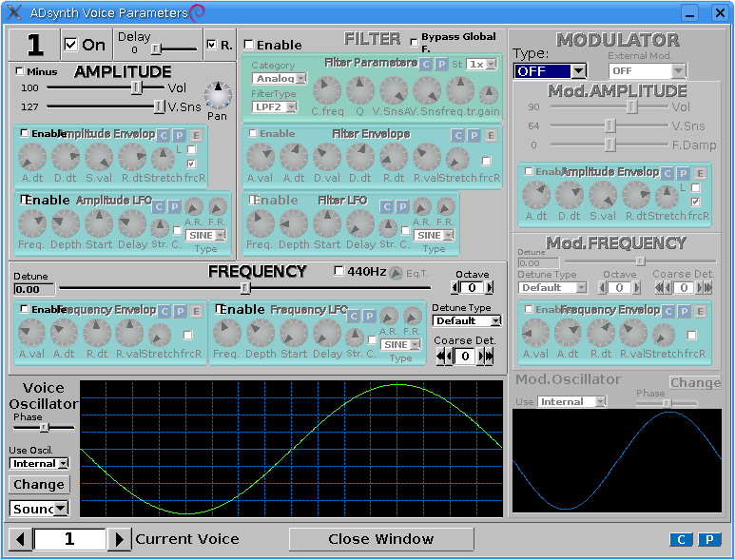Click the green voice oscillator waveform display
The height and width of the screenshot is (560, 735).
pos(291,449)
